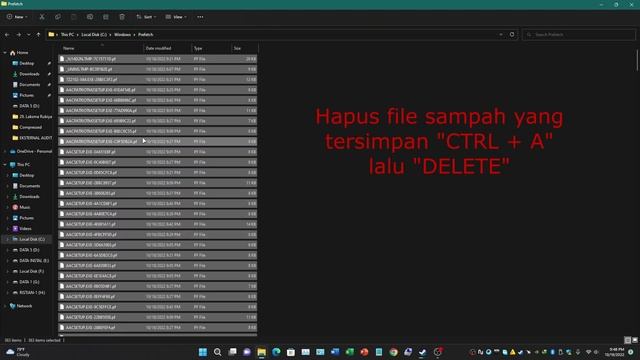Sort by Name column header
Screen dimensions: 640x360
pyautogui.click(x=101, y=48)
